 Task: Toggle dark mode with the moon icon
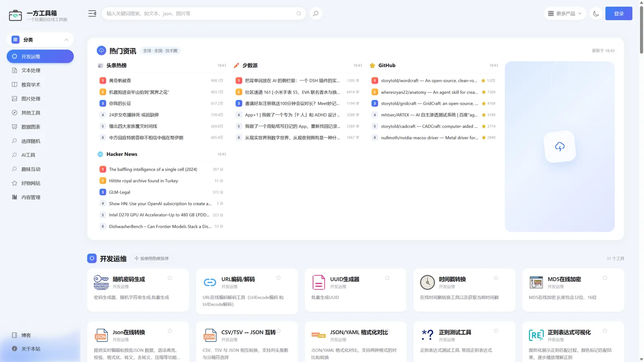pos(596,13)
